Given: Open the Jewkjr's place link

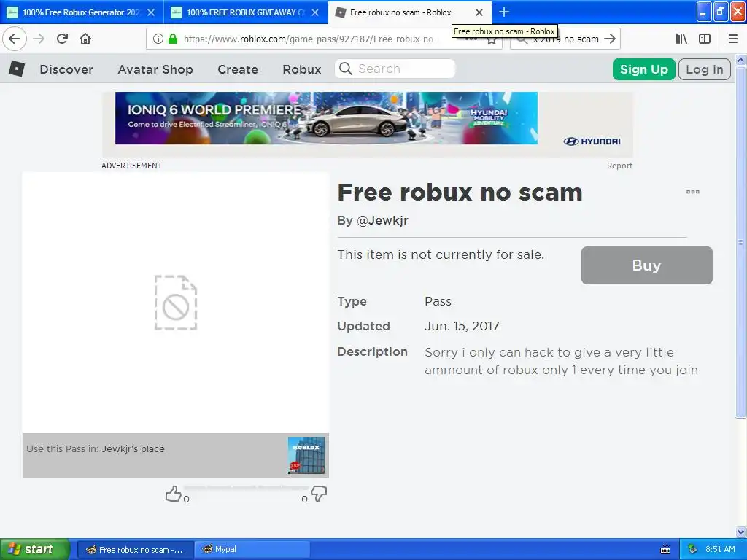Looking at the screenshot, I should (133, 448).
